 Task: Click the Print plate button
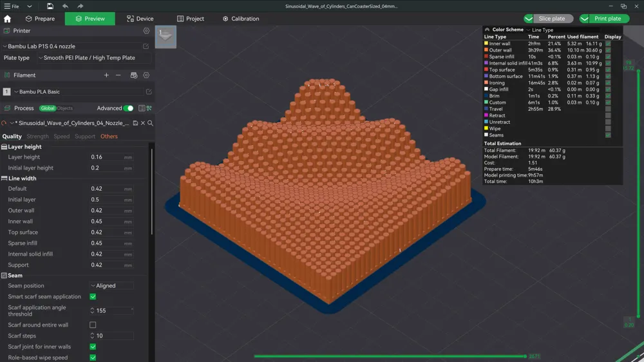(x=603, y=19)
